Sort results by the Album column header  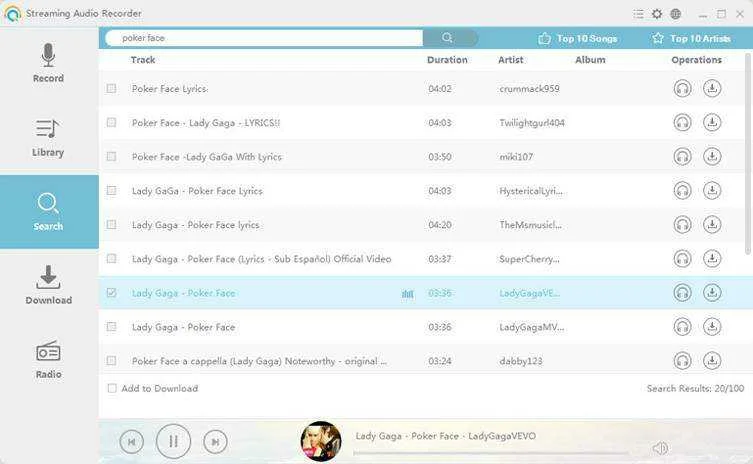[590, 60]
